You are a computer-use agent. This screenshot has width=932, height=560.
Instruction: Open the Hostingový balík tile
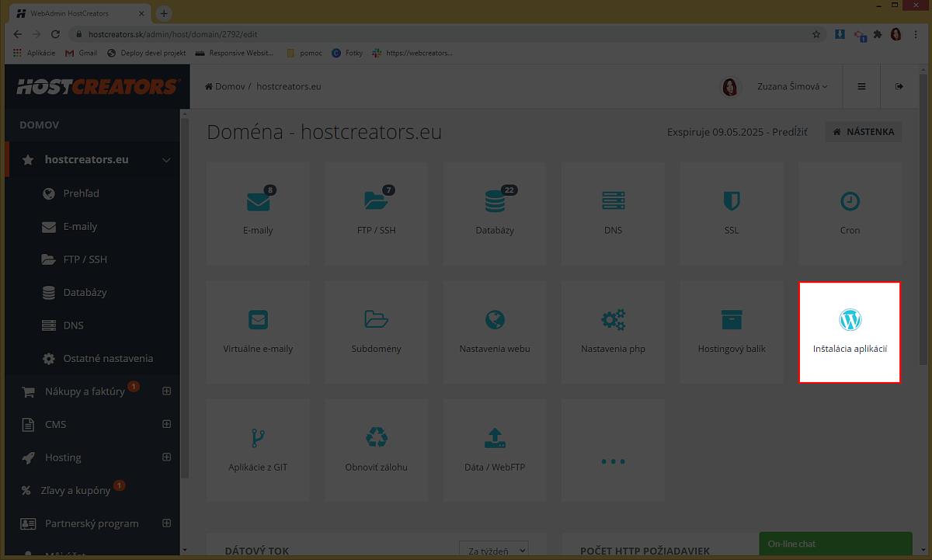(x=732, y=332)
